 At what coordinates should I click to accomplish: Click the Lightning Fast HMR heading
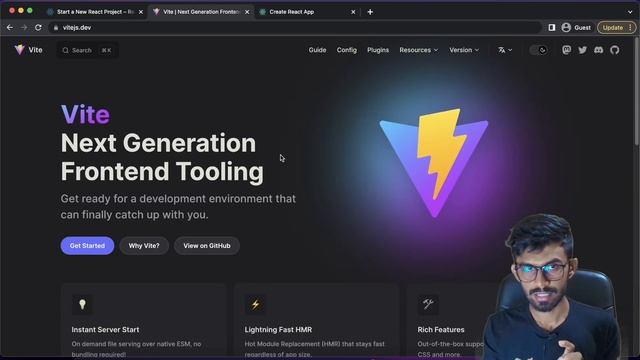pos(278,329)
